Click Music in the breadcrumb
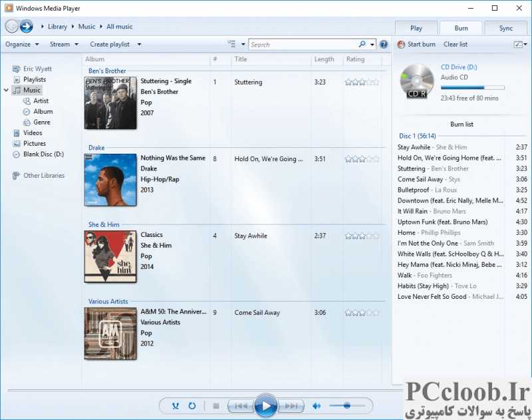Screen dimensions: 532x420 (x=86, y=27)
